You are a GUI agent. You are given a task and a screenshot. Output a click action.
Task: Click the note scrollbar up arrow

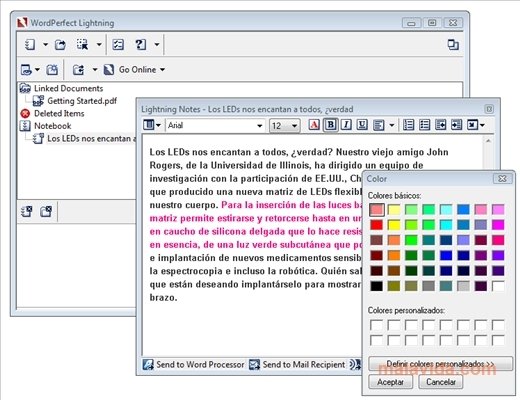488,141
